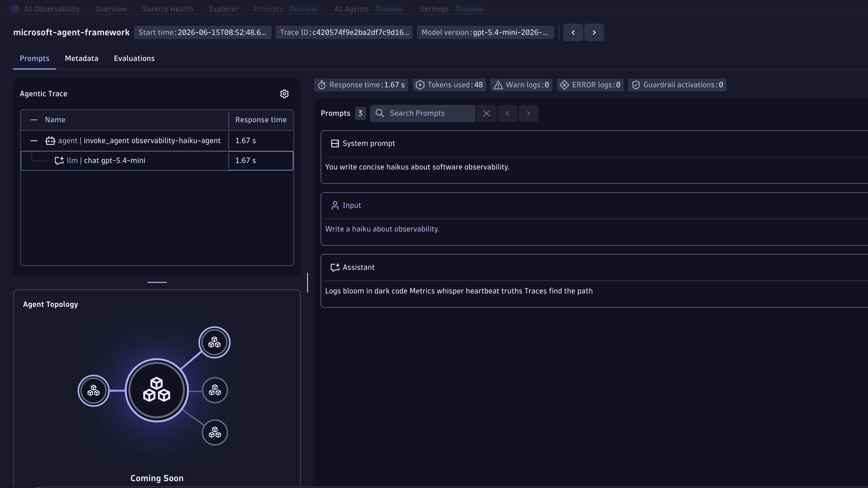Click the Assistant chat icon

pos(335,267)
